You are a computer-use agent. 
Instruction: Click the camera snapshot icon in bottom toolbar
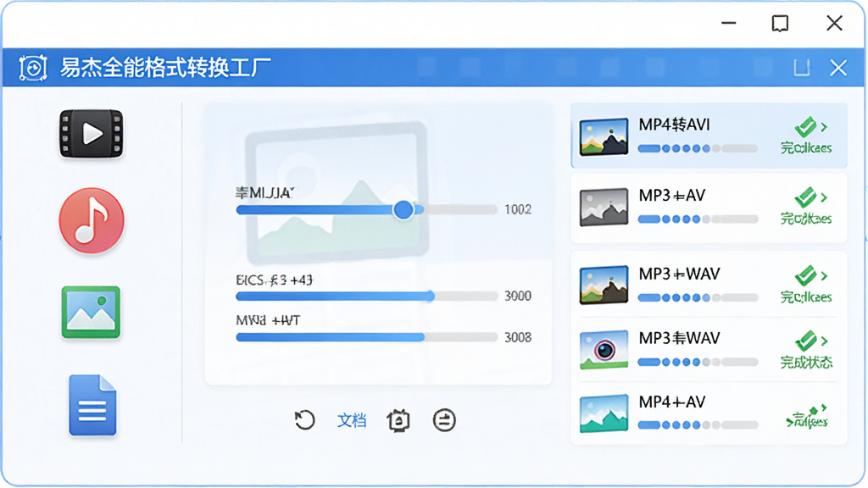[x=398, y=420]
